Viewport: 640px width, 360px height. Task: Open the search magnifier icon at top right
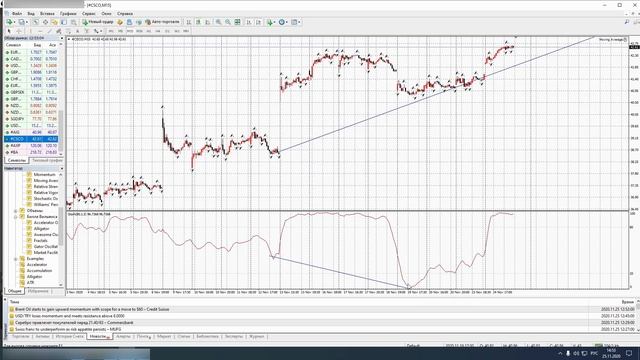[627, 22]
